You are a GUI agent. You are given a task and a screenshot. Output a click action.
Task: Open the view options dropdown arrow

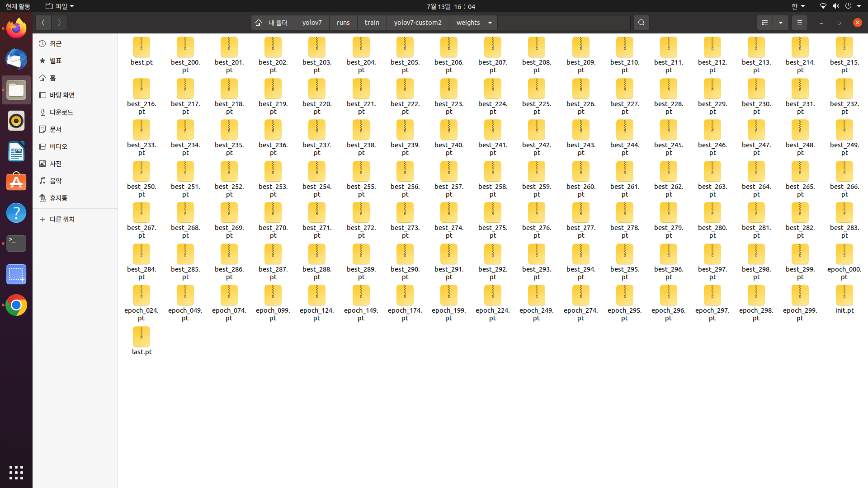tap(781, 23)
